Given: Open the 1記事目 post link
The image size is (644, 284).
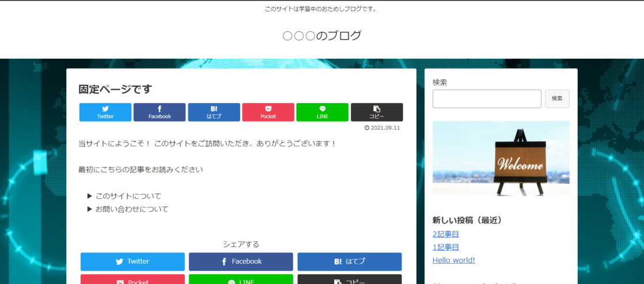Looking at the screenshot, I should pos(446,248).
